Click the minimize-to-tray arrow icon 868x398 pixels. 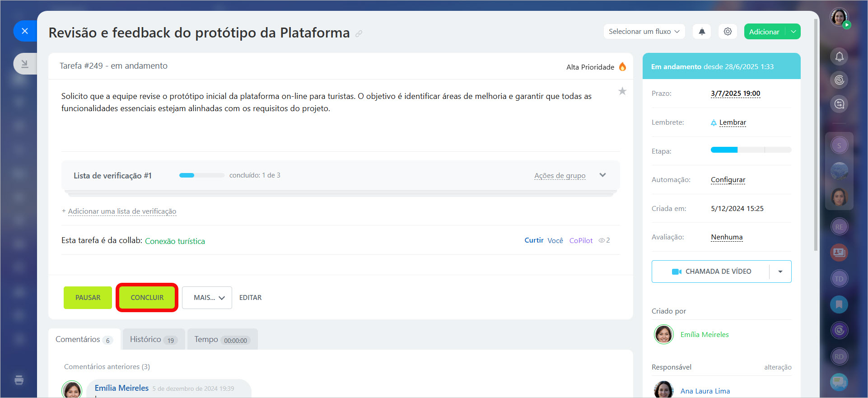25,64
